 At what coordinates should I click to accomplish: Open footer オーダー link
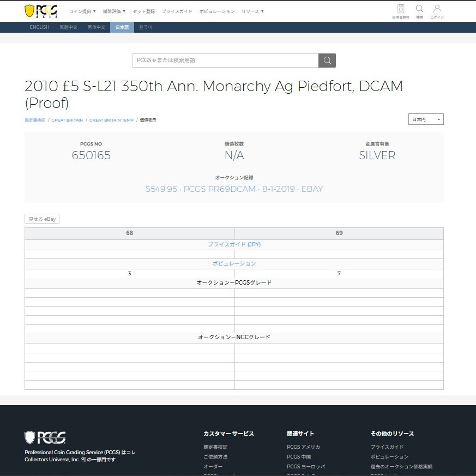[213, 466]
